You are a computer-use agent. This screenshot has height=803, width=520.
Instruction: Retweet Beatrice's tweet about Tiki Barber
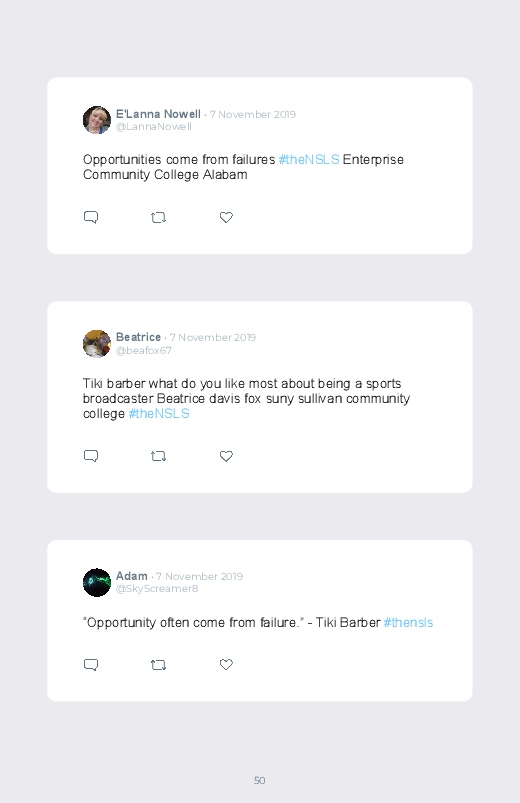pos(158,456)
